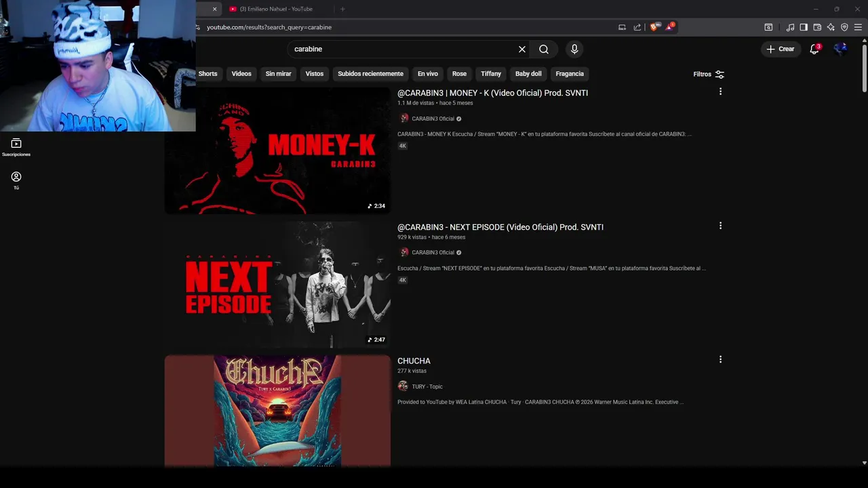Click the 2:34 duration badge on MONEY-K
Image resolution: width=868 pixels, height=488 pixels.
point(376,206)
